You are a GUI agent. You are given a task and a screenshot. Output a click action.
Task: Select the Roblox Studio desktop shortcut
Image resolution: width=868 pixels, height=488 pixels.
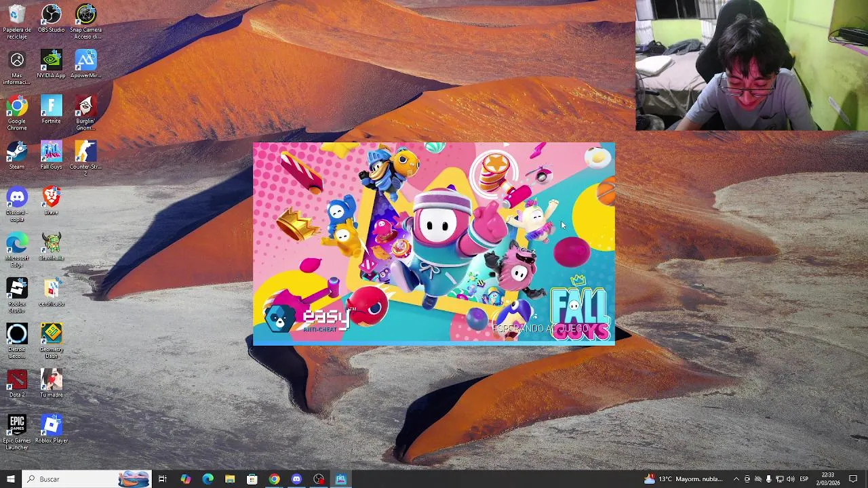(x=17, y=296)
